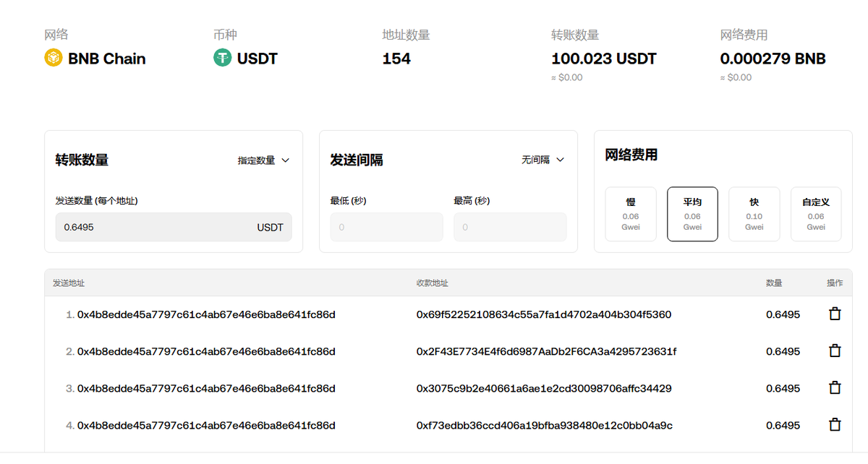Screen dimensions: 868x464
Task: Delete row 3 with the trash icon
Action: coord(835,388)
